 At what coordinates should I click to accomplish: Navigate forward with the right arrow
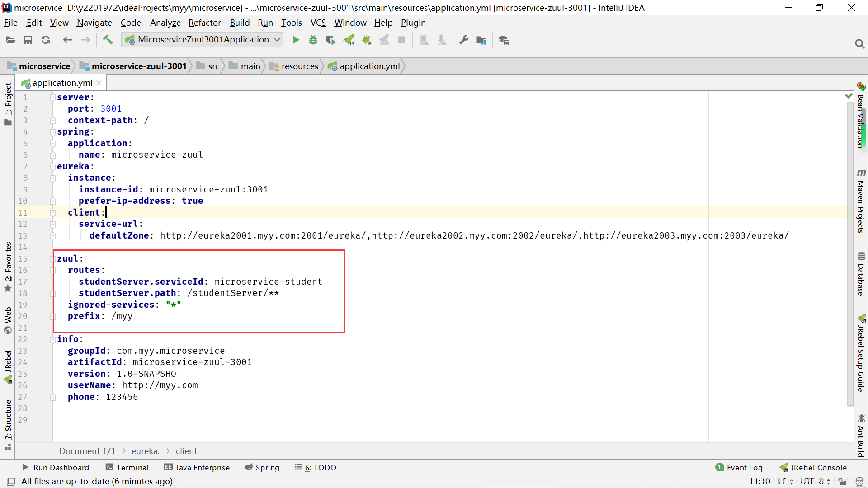[x=85, y=40]
